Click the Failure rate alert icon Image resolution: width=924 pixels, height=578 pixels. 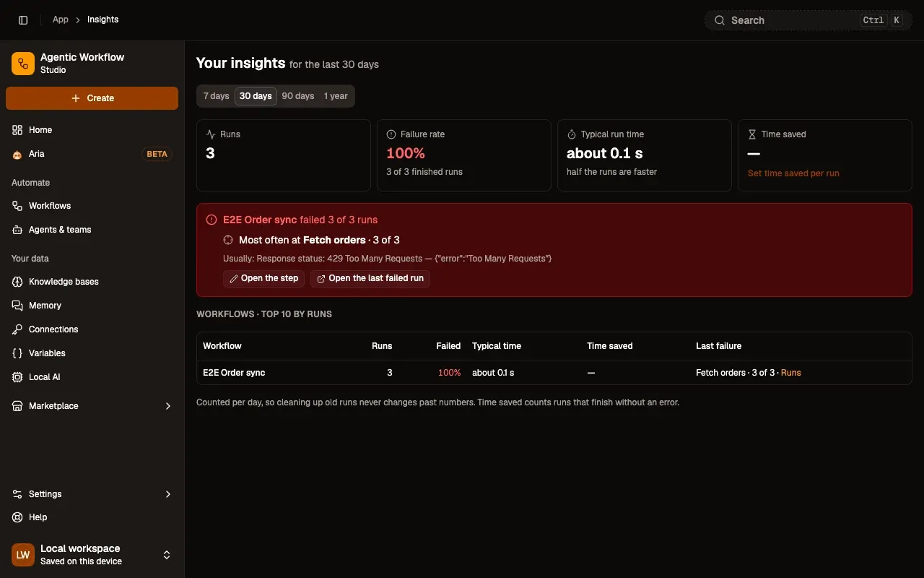pos(391,134)
